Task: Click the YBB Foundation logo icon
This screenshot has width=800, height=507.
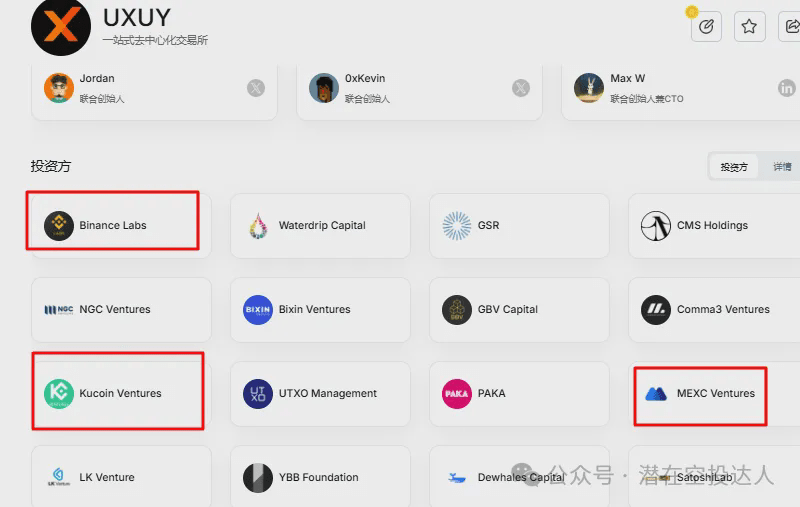Action: (x=258, y=478)
